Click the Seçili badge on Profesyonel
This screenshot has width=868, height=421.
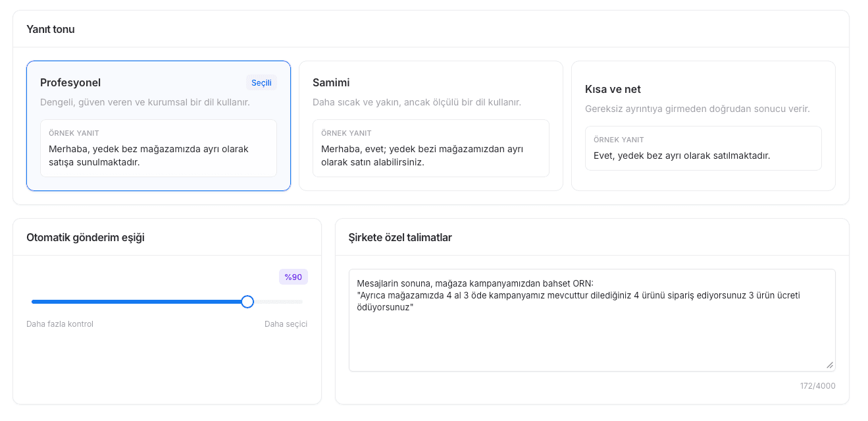[x=261, y=83]
